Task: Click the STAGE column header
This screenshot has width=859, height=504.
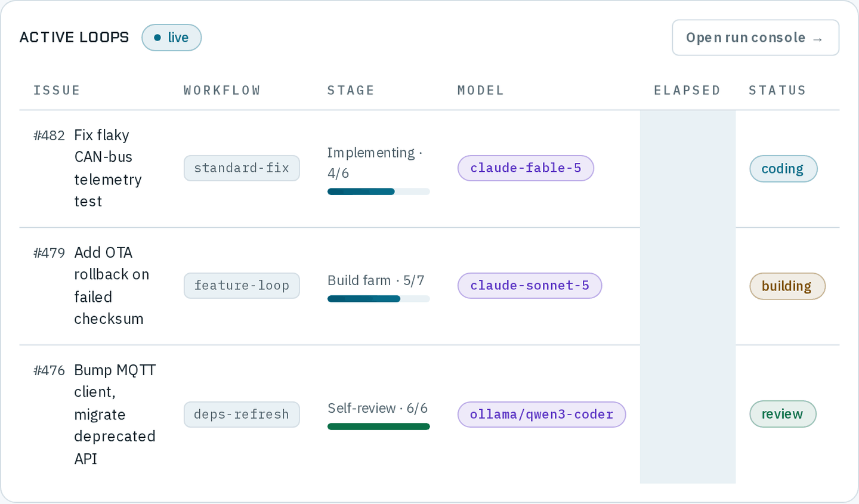Action: click(351, 90)
